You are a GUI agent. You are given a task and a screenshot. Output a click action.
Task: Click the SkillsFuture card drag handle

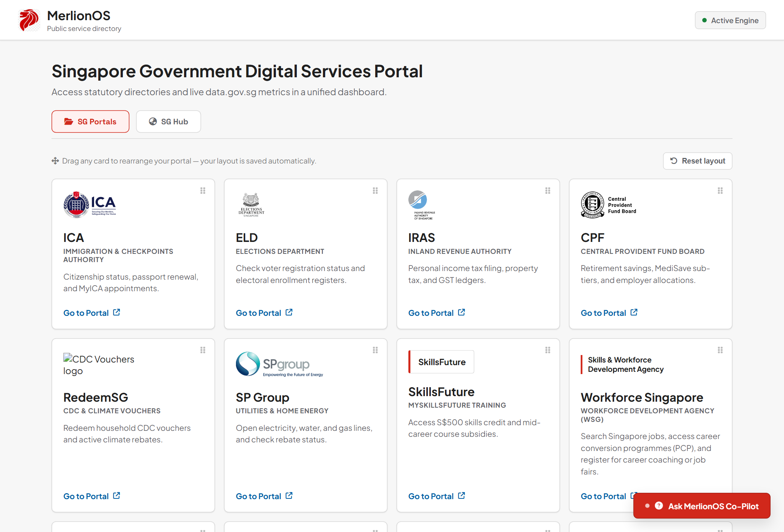tap(548, 350)
